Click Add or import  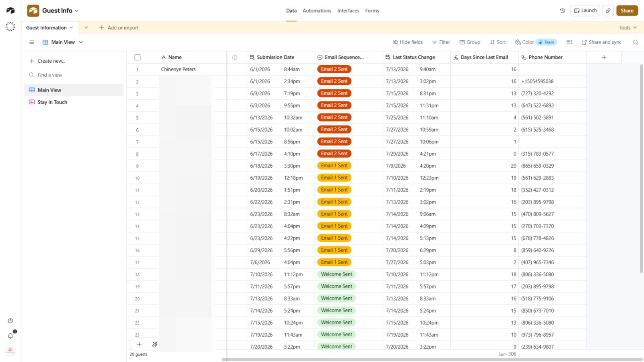tap(119, 28)
